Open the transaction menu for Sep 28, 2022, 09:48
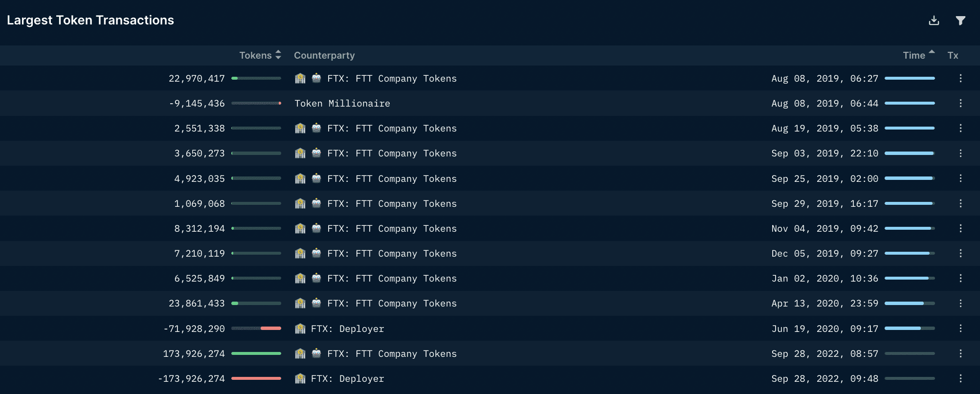This screenshot has height=394, width=980. coord(960,378)
